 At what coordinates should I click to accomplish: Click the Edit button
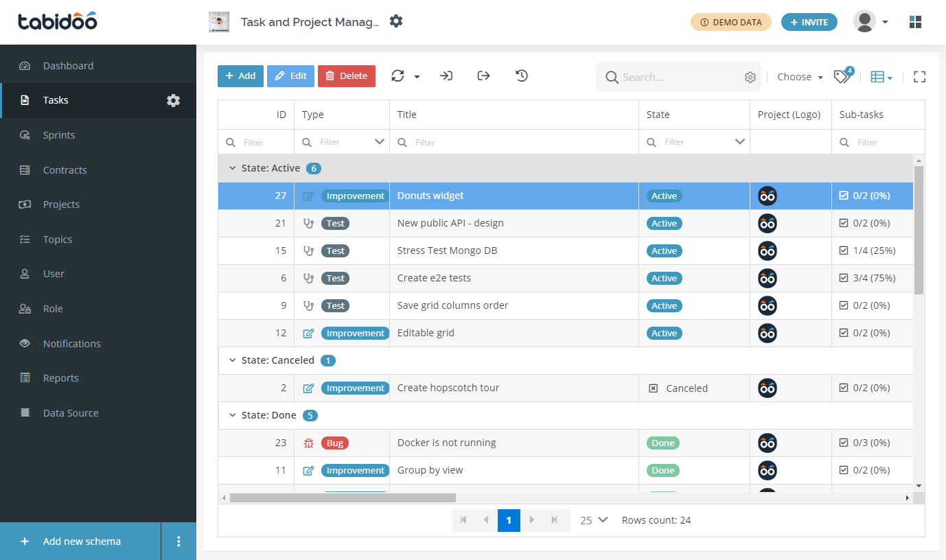coord(290,76)
